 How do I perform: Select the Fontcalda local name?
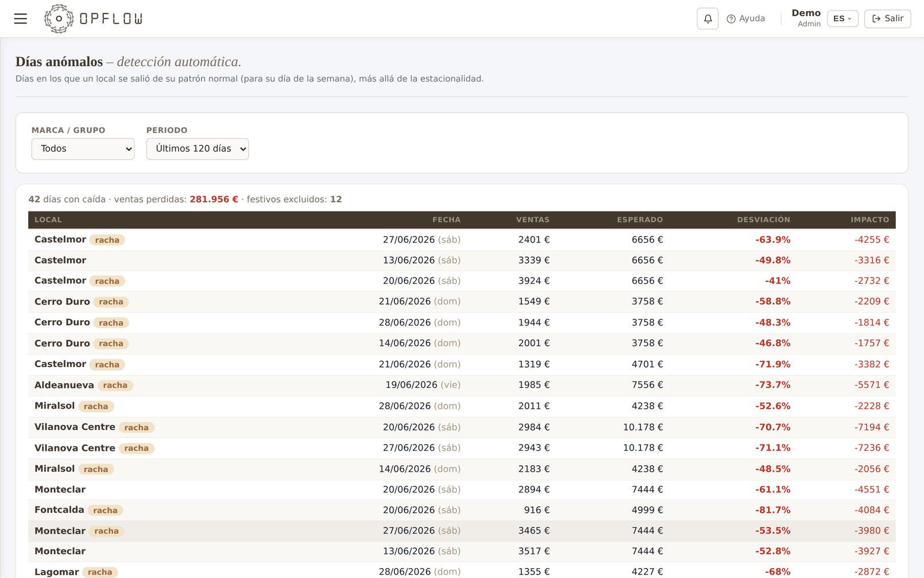pyautogui.click(x=59, y=510)
